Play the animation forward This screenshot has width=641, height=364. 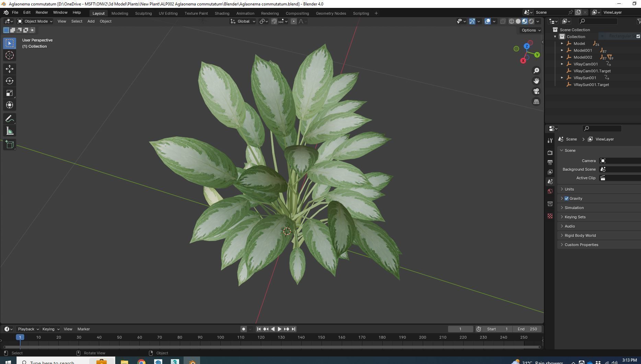tap(279, 329)
